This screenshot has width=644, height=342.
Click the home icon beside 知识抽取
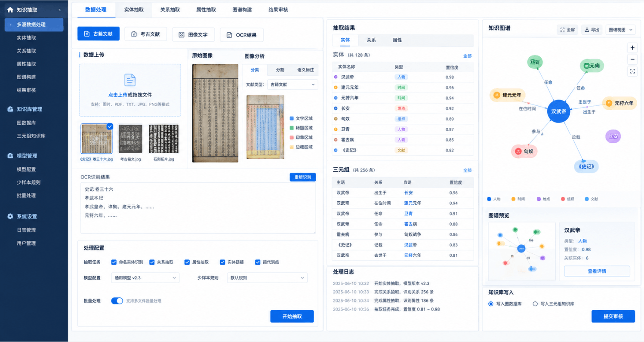pyautogui.click(x=10, y=9)
